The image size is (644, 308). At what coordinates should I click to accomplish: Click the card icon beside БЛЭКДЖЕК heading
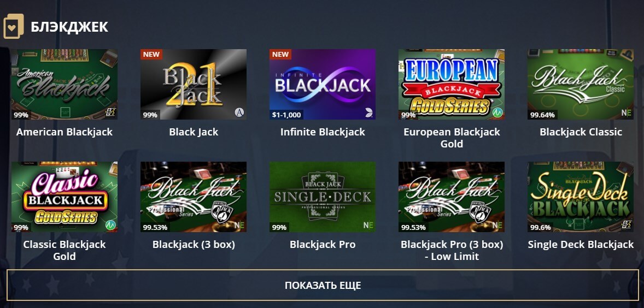14,26
